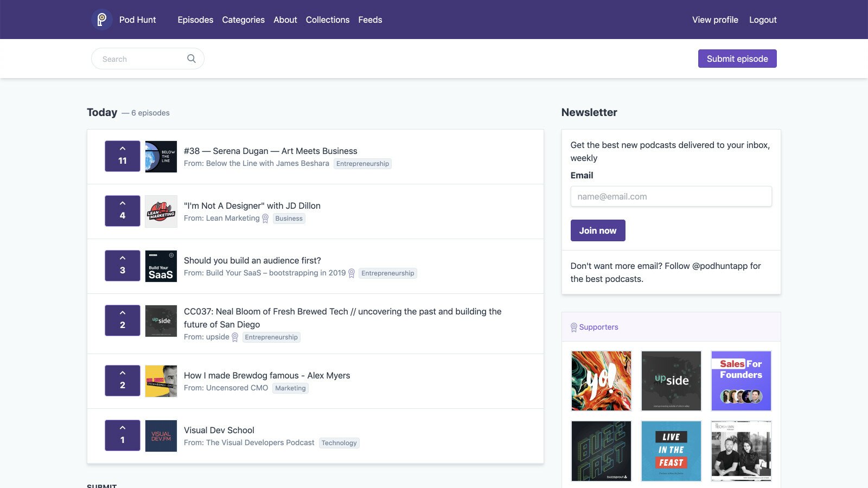The image size is (868, 488).
Task: Open Build Your SaaS cover icon
Action: (161, 266)
